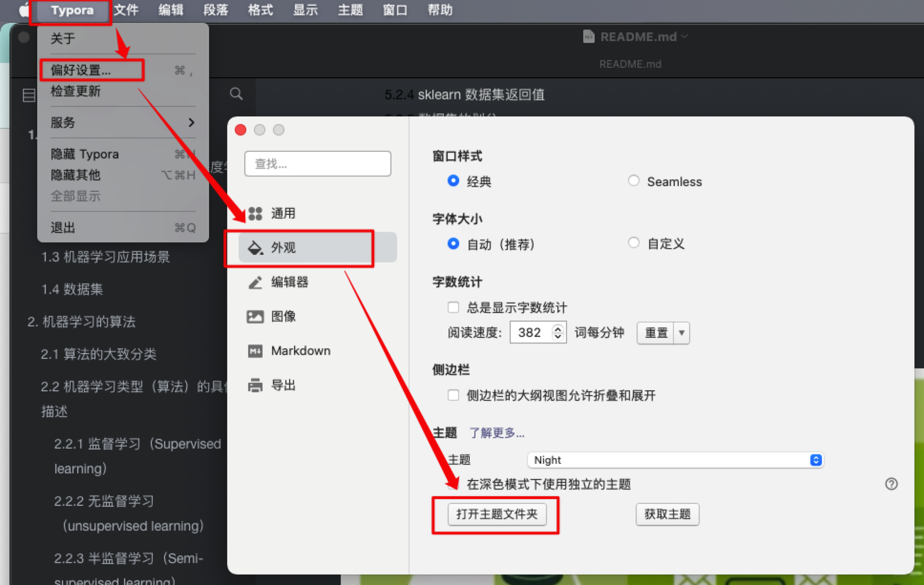The width and height of the screenshot is (924, 585).
Task: Select the Seamless window style
Action: coord(634,181)
